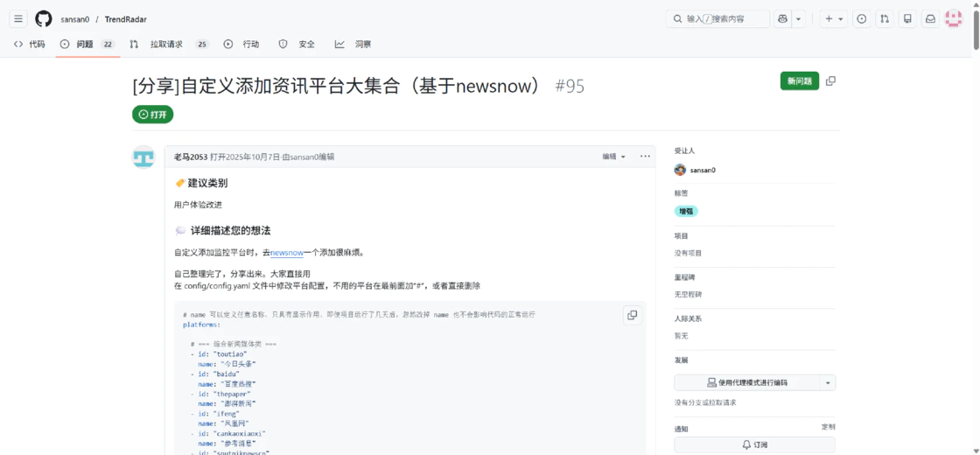
Task: Click the 用户体验改进 text
Action: [x=198, y=205]
